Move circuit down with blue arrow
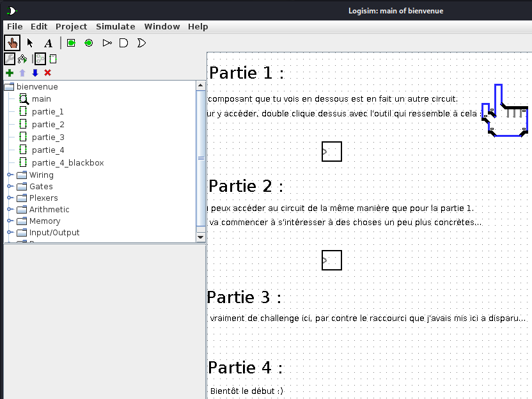 click(35, 73)
